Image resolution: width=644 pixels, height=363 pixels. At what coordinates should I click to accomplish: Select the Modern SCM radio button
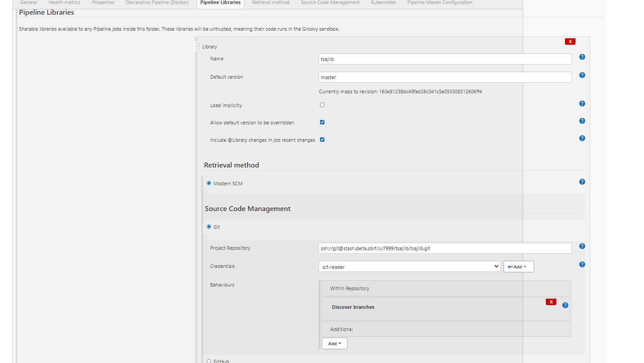click(x=209, y=183)
